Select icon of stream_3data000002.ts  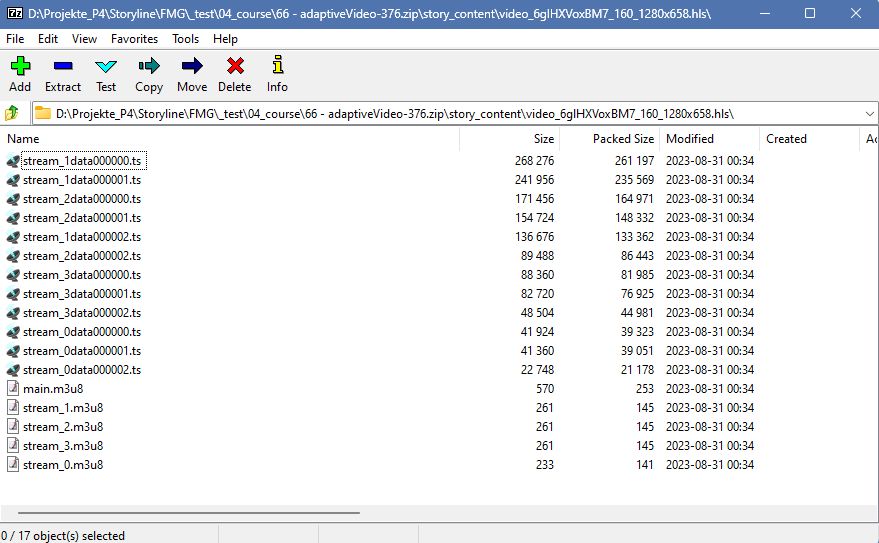(x=13, y=313)
